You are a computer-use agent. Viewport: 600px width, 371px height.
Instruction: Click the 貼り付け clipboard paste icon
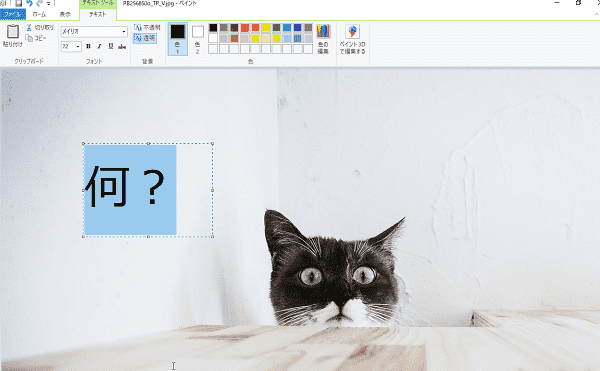click(13, 32)
